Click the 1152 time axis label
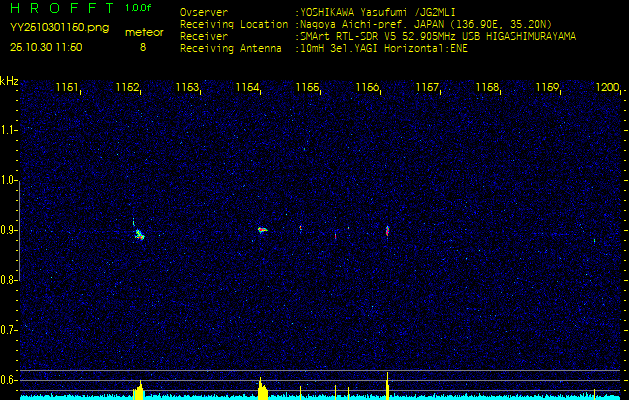Viewport: 629px width, 400px height. click(x=128, y=88)
